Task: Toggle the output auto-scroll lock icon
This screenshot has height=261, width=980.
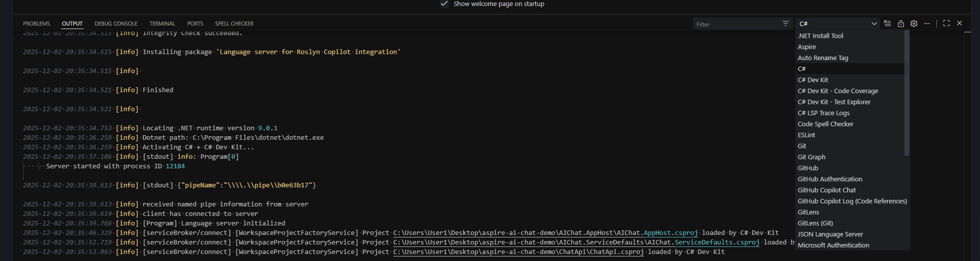Action: pyautogui.click(x=901, y=24)
